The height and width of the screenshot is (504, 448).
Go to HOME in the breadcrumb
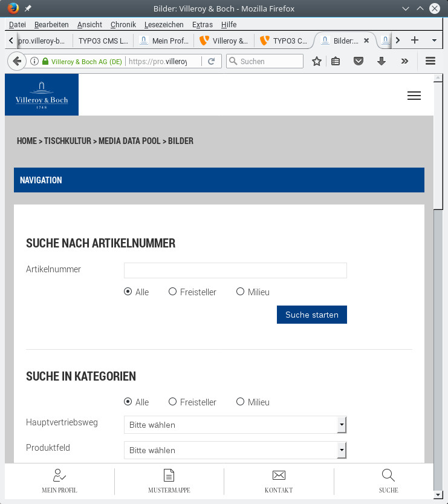coord(27,141)
